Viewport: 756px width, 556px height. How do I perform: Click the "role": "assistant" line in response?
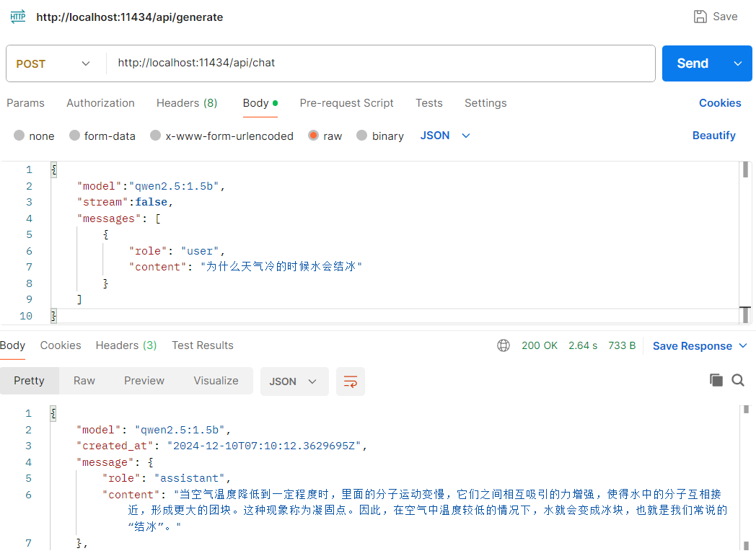167,478
